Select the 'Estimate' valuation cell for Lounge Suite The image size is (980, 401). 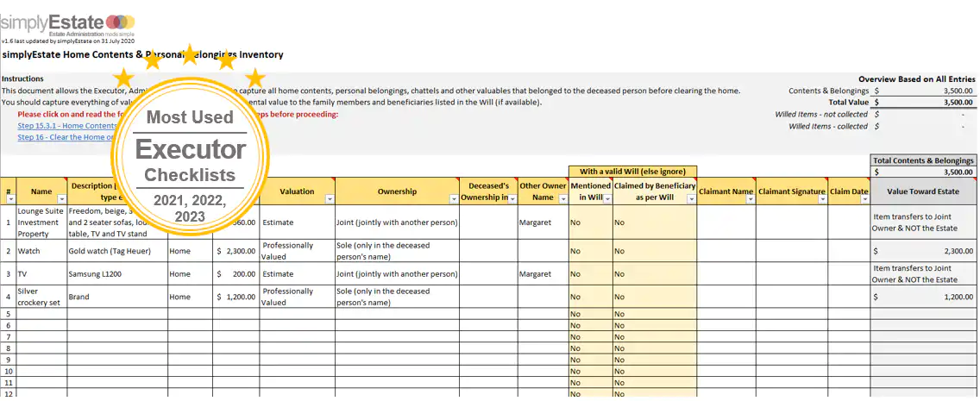point(298,222)
